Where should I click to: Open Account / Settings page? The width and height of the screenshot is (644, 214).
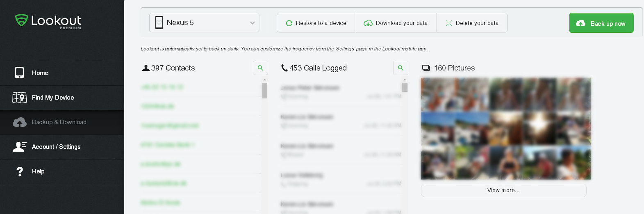[56, 147]
